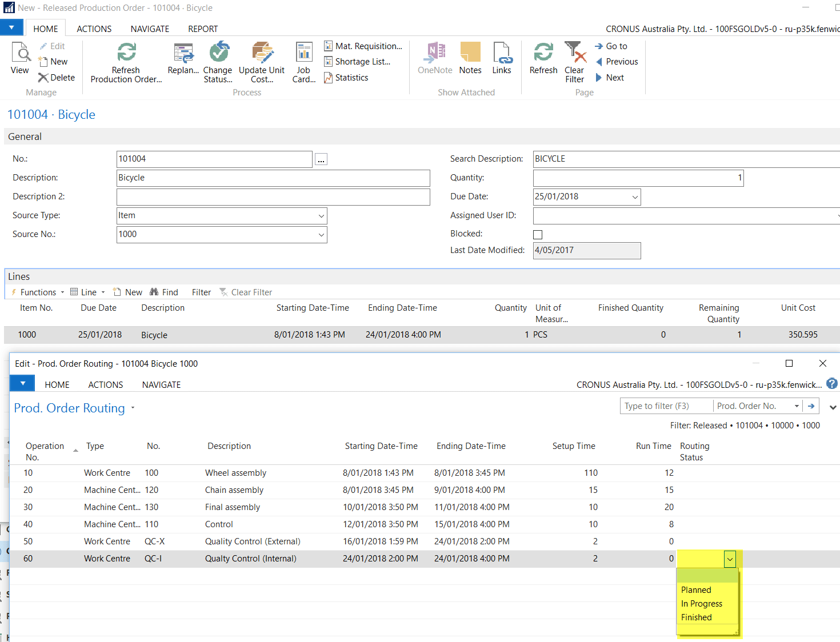Screen dimensions: 840x642
Task: Open the Due Date dropdown
Action: pyautogui.click(x=634, y=196)
